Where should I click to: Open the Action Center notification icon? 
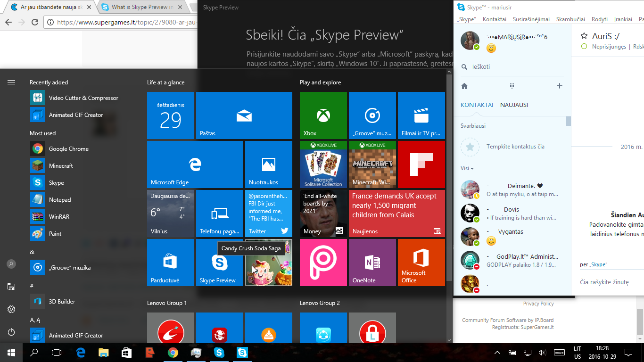click(x=628, y=352)
